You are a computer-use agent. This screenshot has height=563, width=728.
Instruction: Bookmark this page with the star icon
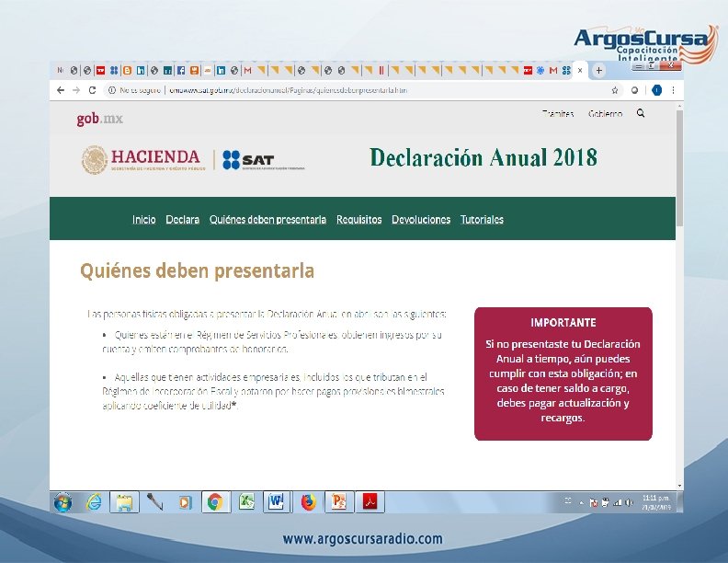point(615,90)
